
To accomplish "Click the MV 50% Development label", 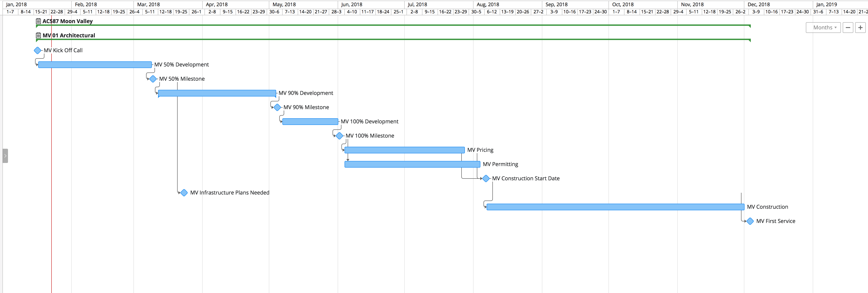I will tap(182, 64).
